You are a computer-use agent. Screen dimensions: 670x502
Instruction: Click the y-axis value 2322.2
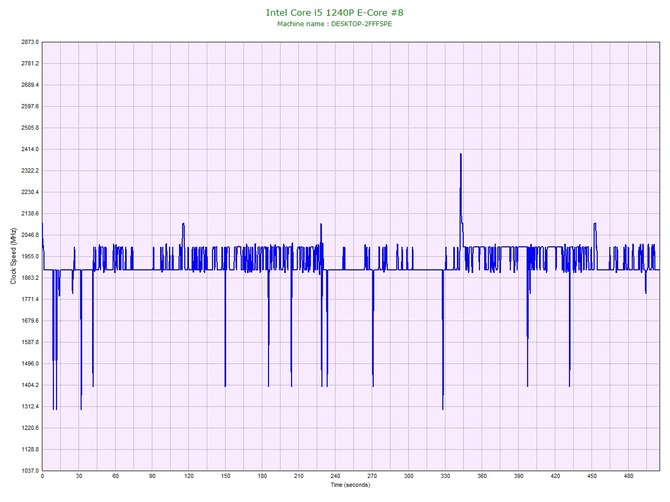tap(30, 171)
